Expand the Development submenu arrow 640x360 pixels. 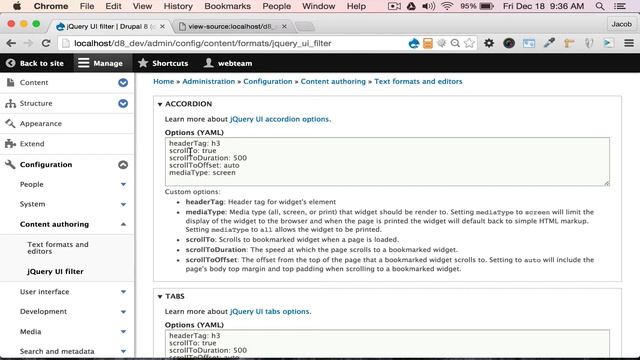pyautogui.click(x=123, y=312)
